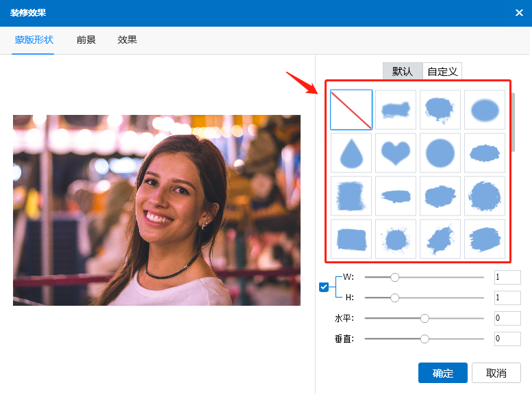The width and height of the screenshot is (532, 394).
Task: Click the 垂直 slider handle
Action: coord(425,339)
